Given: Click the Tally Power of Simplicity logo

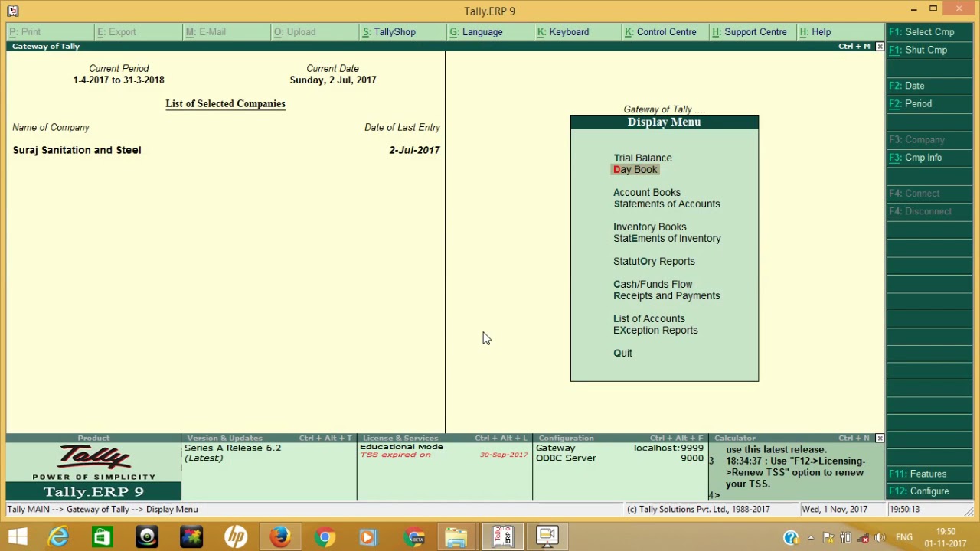Looking at the screenshot, I should (x=93, y=463).
